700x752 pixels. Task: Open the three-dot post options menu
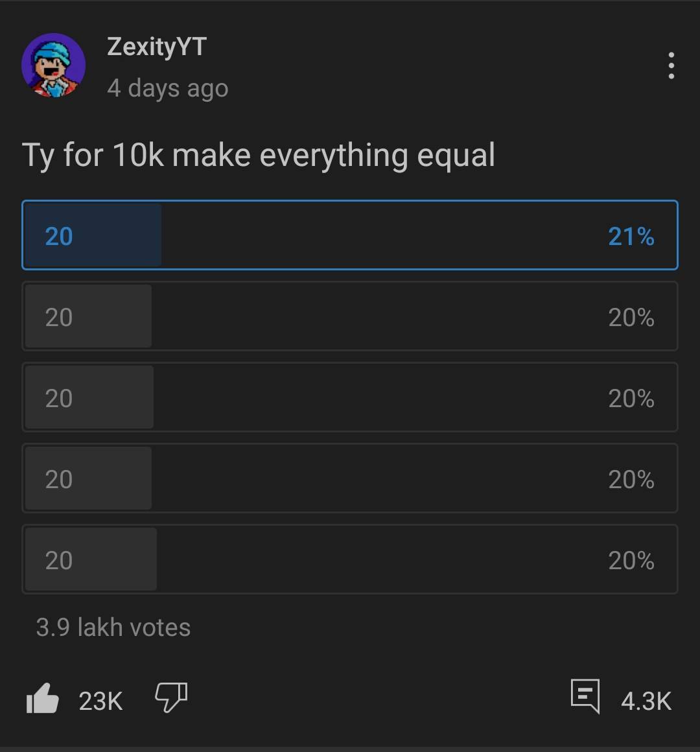point(671,66)
